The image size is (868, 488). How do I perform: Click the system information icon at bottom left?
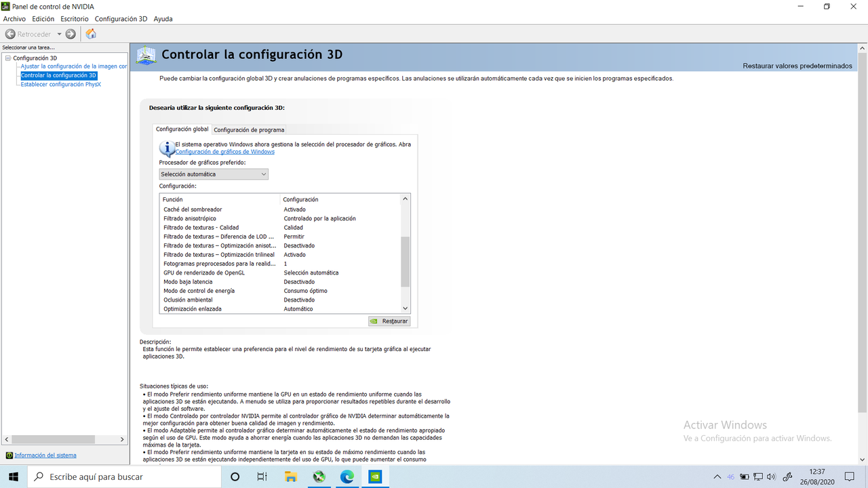point(9,455)
